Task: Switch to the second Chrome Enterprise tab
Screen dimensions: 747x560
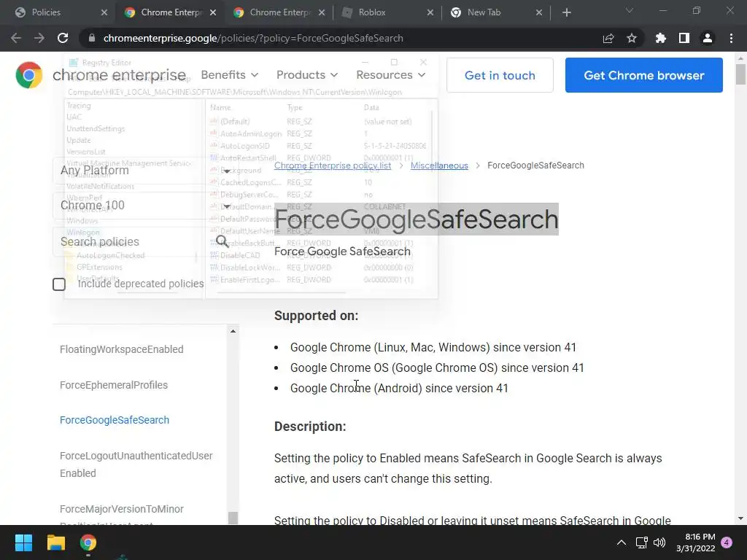Action: click(x=279, y=12)
